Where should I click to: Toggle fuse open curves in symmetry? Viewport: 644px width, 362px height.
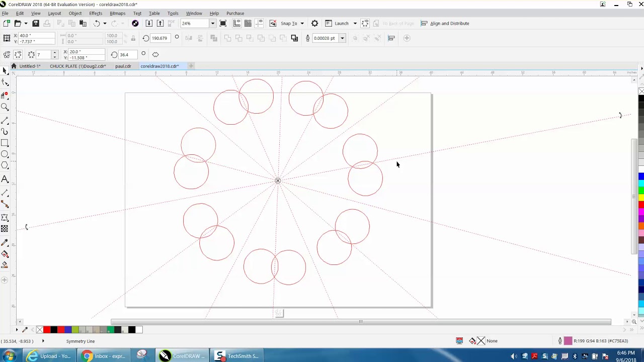(x=155, y=54)
